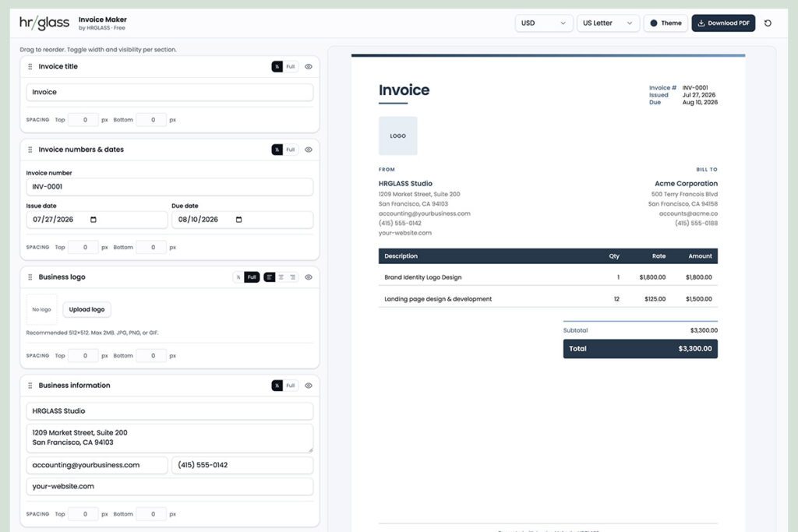Click Top spacing field in Invoice numbers section
The image size is (798, 532).
click(x=83, y=247)
